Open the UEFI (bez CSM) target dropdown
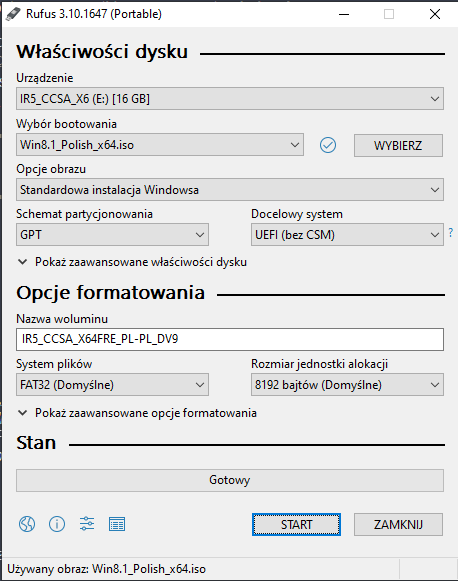458x581 pixels. click(x=347, y=235)
